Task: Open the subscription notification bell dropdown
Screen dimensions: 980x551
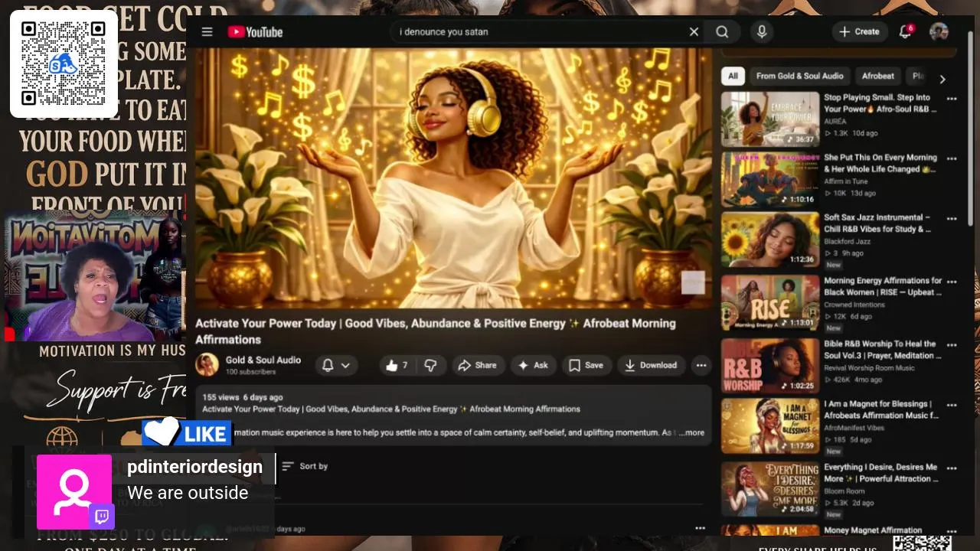Action: [x=336, y=366]
